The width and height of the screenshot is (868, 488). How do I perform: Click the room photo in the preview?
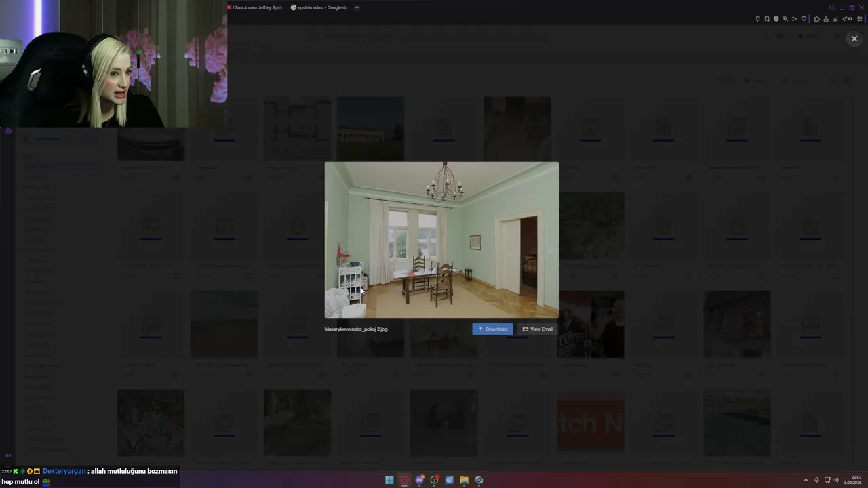tap(441, 240)
